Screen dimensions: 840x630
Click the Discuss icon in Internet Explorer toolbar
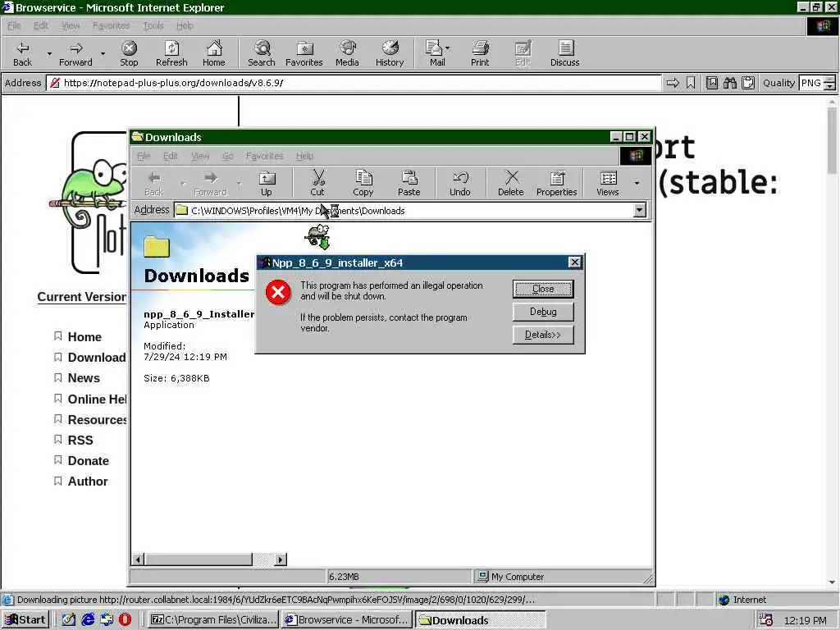click(x=564, y=53)
